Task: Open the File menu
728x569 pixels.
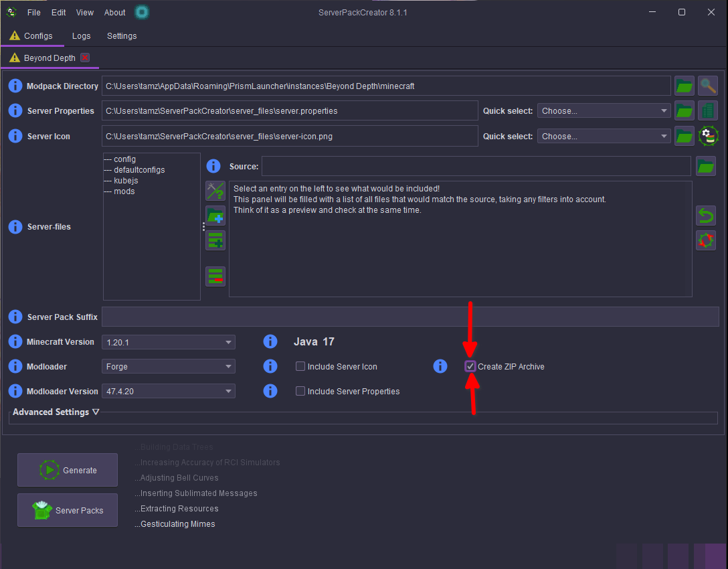Action: coord(34,13)
